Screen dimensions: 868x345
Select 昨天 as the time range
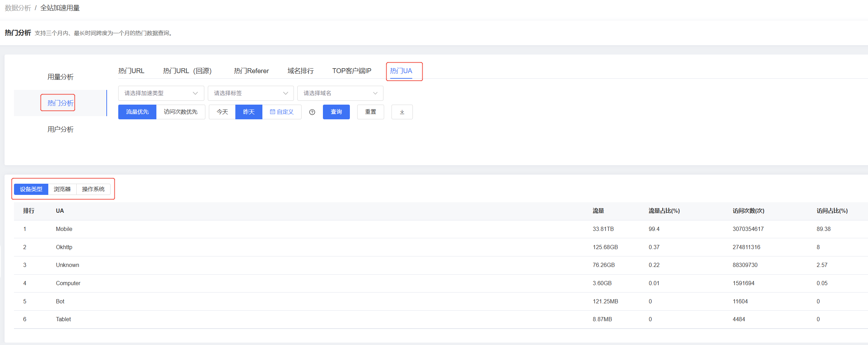click(x=249, y=112)
